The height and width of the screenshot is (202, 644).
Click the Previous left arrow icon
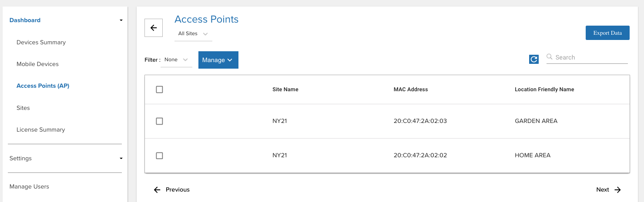[157, 189]
